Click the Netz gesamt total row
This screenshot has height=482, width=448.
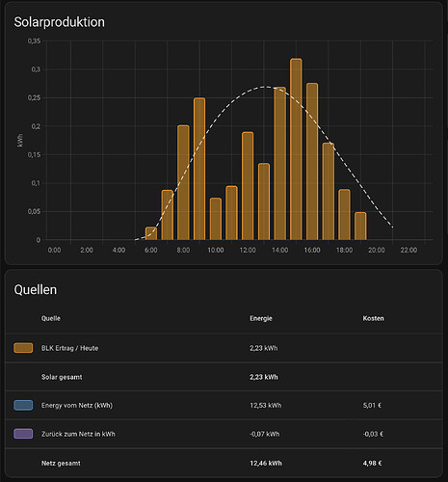pyautogui.click(x=224, y=463)
